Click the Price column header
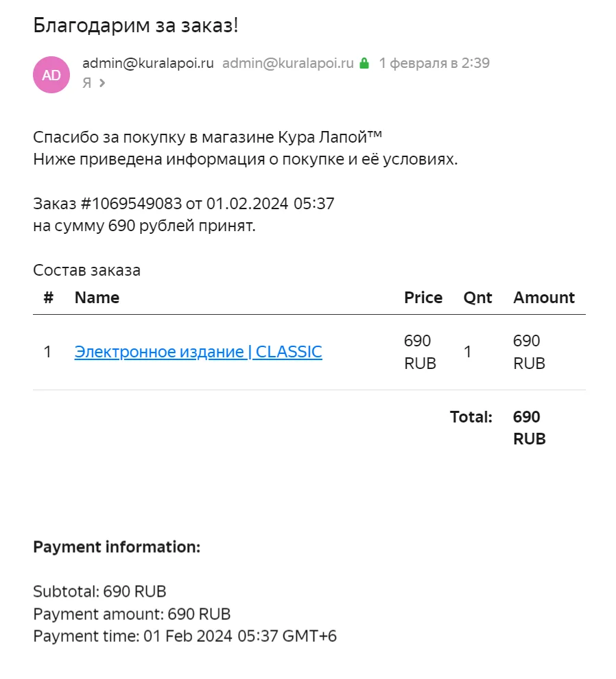Image resolution: width=616 pixels, height=679 pixels. [x=423, y=298]
